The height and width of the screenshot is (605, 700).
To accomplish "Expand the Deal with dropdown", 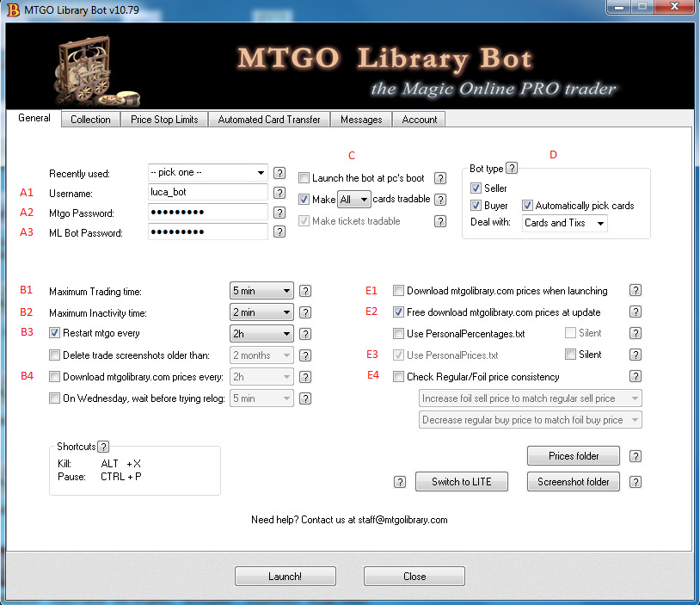I will pos(564,223).
